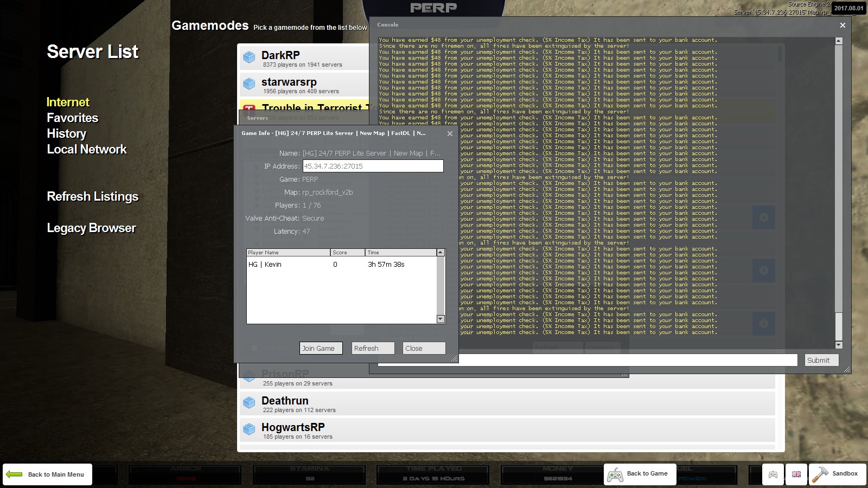The image size is (868, 488).
Task: Open the History server list
Action: (x=66, y=133)
